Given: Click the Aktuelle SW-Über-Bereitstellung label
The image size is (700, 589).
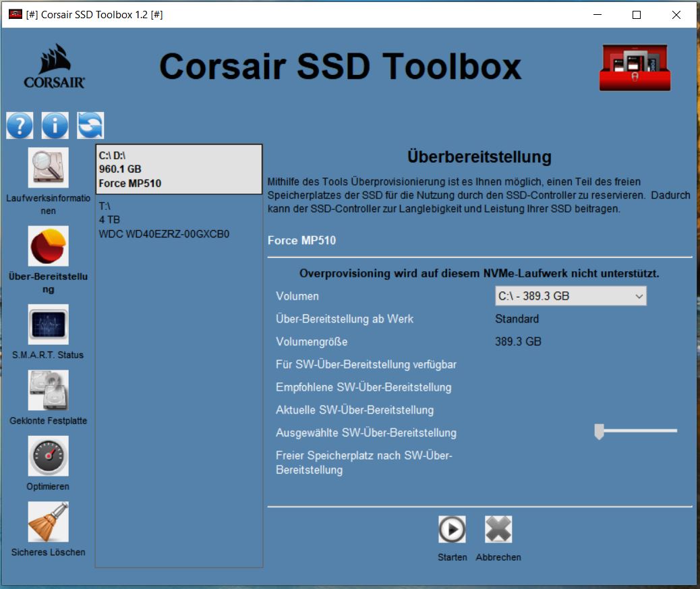Looking at the screenshot, I should [x=355, y=410].
